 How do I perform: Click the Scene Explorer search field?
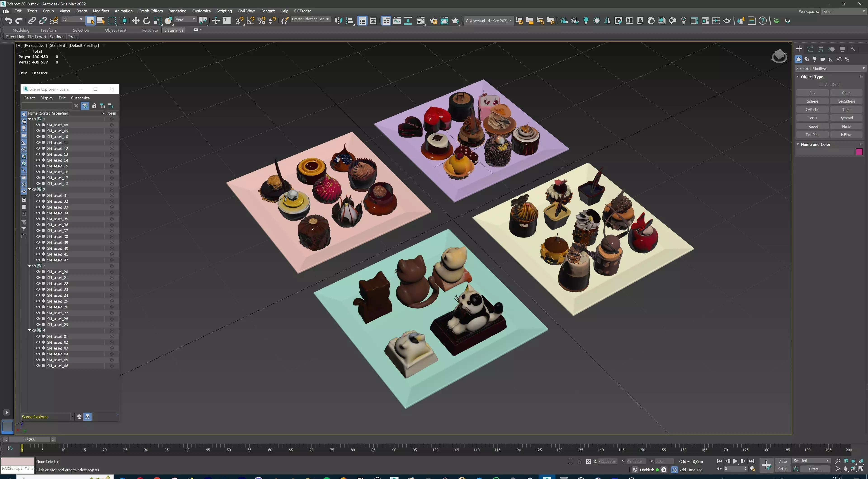[x=47, y=106]
